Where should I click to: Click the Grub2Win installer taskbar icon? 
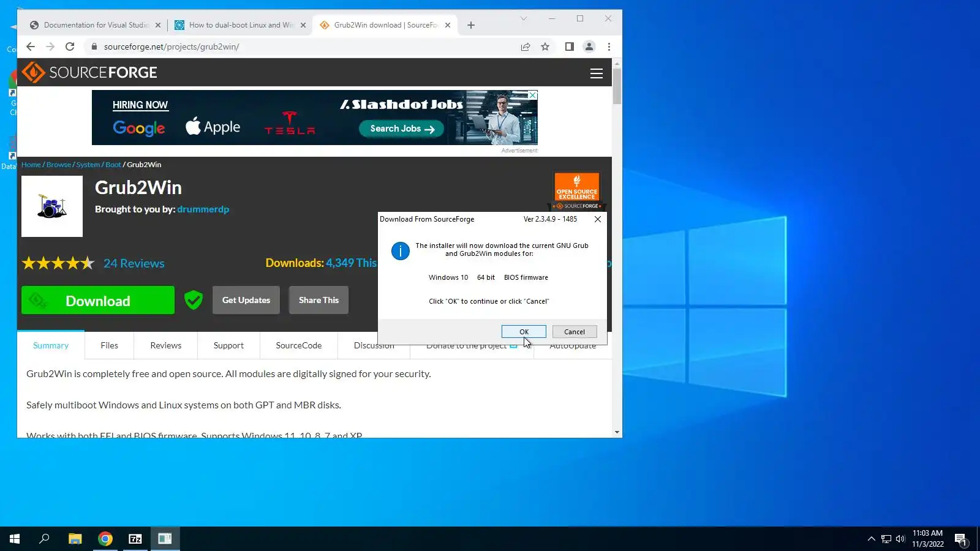[x=165, y=539]
